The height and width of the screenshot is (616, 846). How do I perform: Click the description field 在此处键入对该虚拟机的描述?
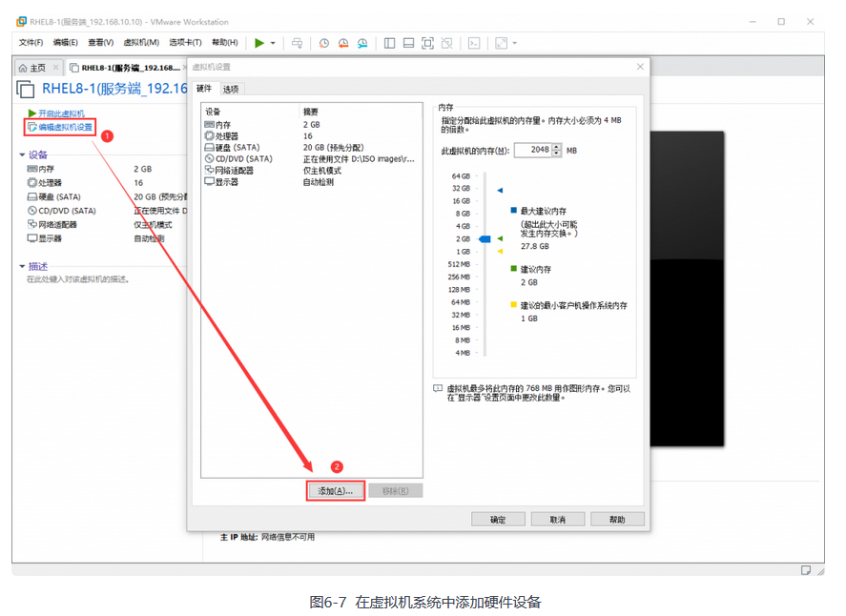[78, 279]
